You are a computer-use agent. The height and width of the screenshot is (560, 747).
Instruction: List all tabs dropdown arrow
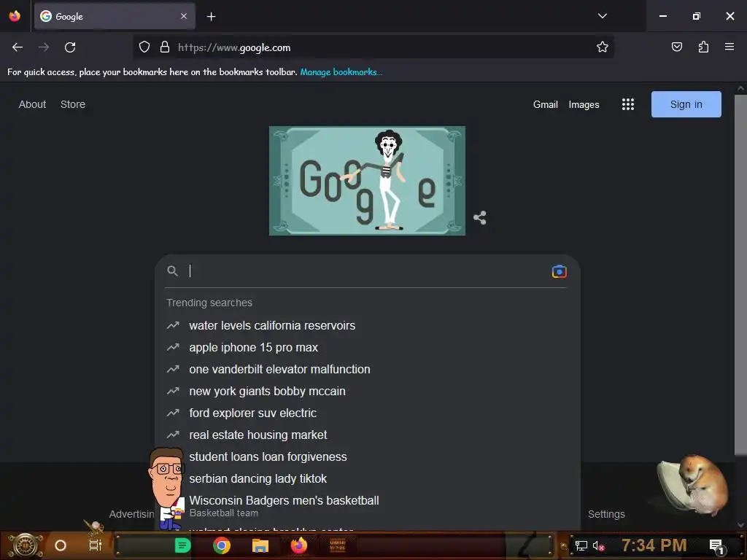coord(602,16)
